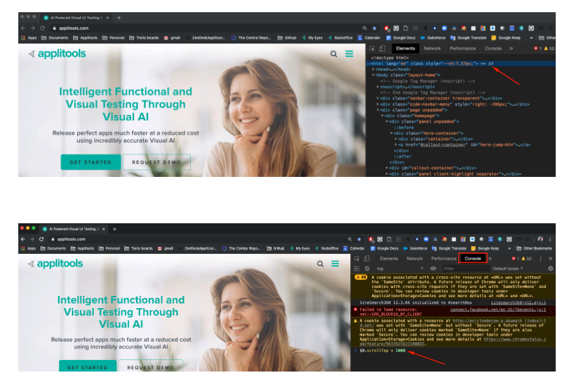Image resolution: width=588 pixels, height=388 pixels.
Task: Open a new tab in the Elements-panel window
Action: [x=119, y=18]
